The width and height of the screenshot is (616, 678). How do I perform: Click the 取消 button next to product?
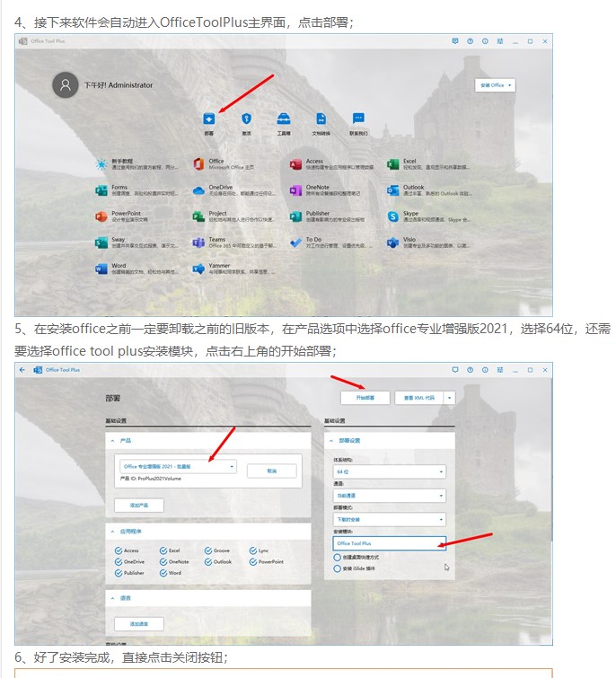(272, 471)
